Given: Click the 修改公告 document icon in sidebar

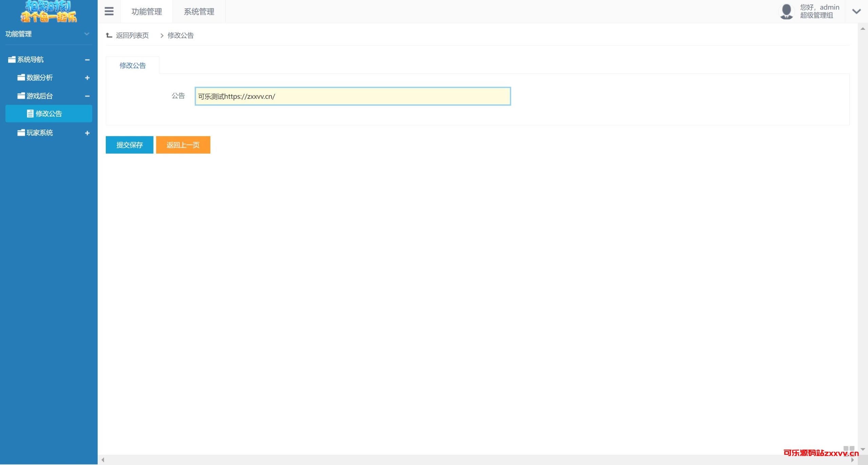Looking at the screenshot, I should click(30, 114).
